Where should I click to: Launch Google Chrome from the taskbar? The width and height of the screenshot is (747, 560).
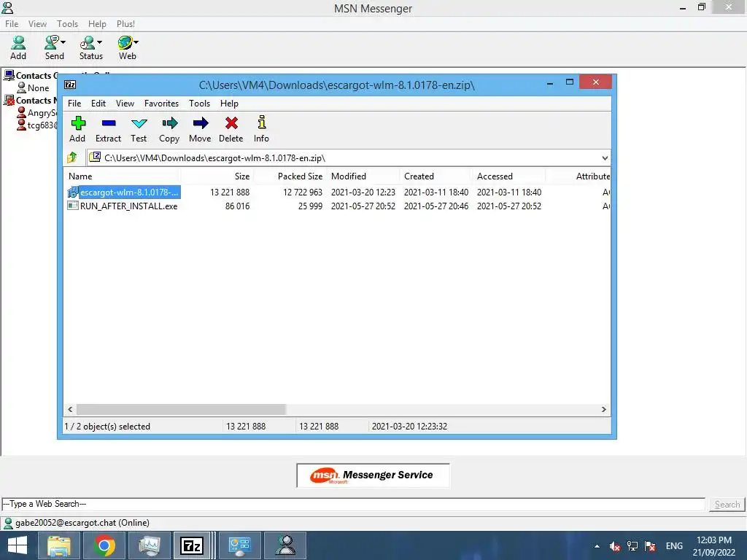104,545
